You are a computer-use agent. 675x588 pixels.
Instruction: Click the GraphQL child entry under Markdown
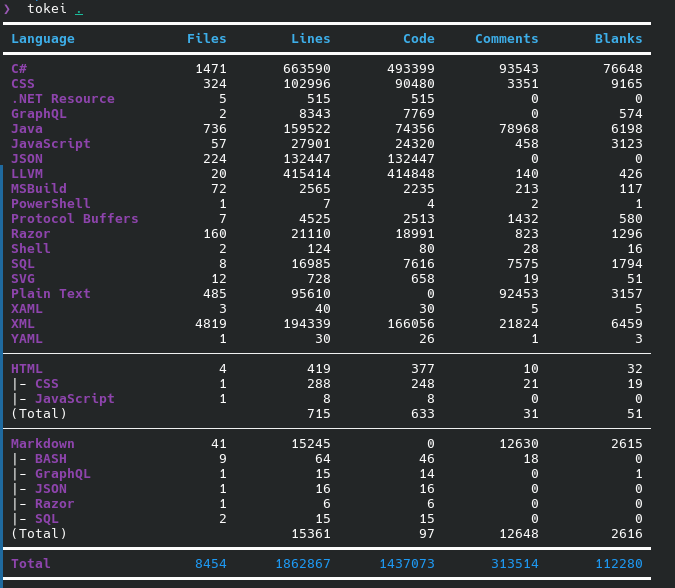tap(63, 474)
